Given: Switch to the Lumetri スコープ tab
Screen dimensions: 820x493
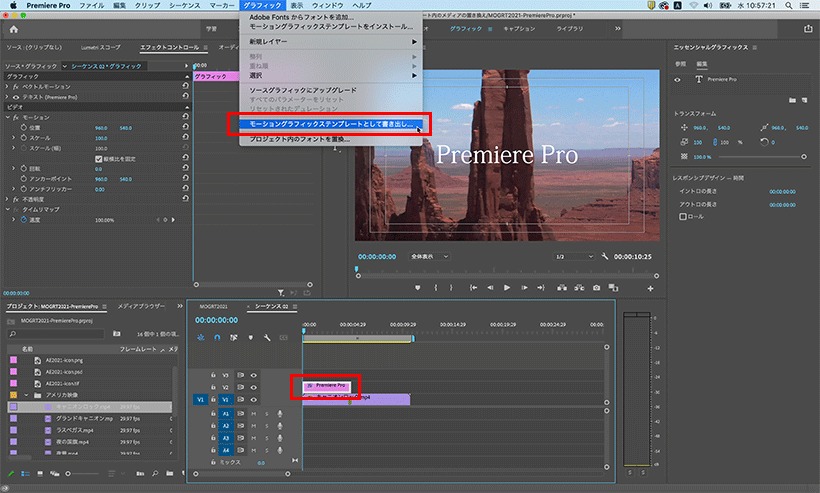Looking at the screenshot, I should tap(100, 48).
